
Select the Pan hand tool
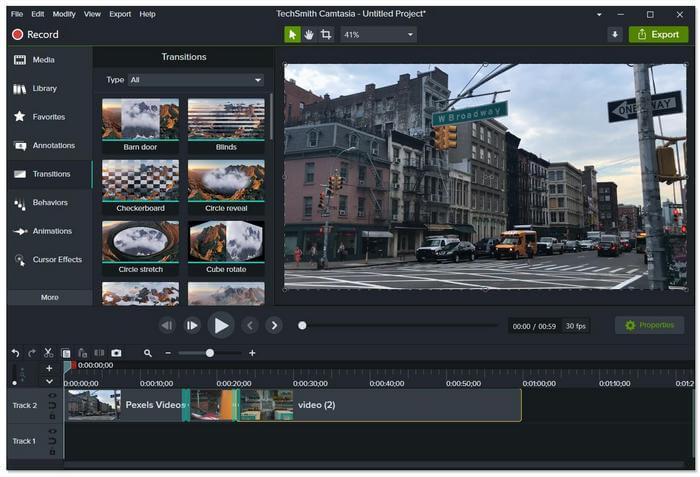tap(309, 34)
